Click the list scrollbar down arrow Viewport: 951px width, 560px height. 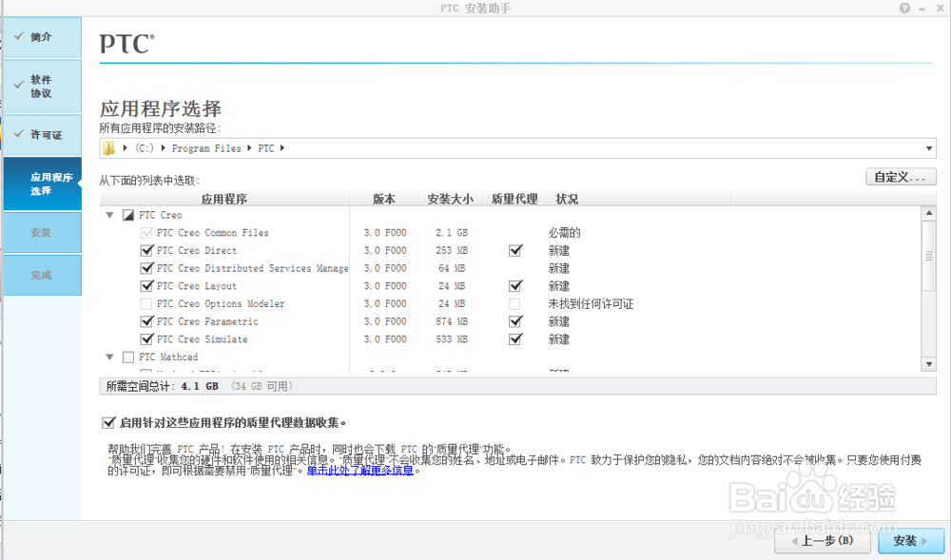pyautogui.click(x=928, y=363)
